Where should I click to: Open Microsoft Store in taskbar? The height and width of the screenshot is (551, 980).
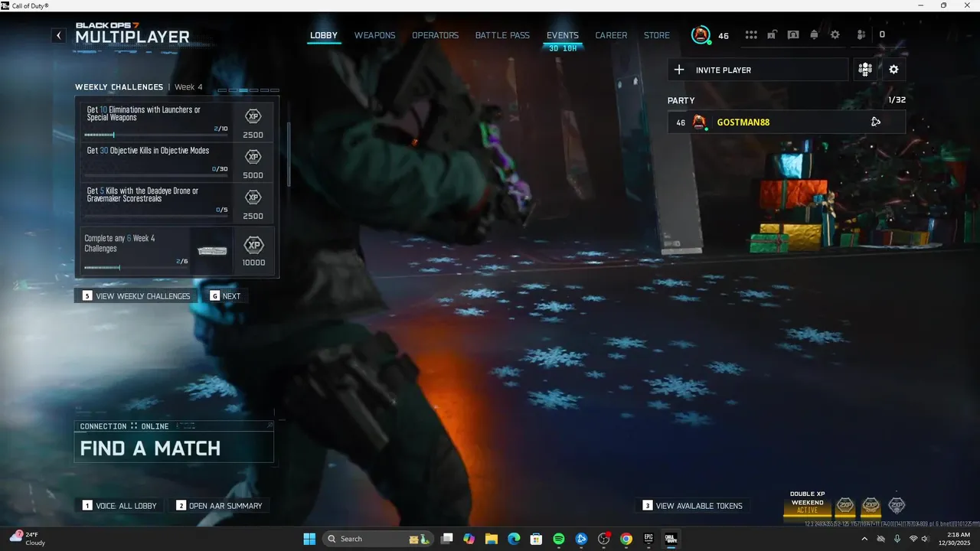tap(537, 539)
